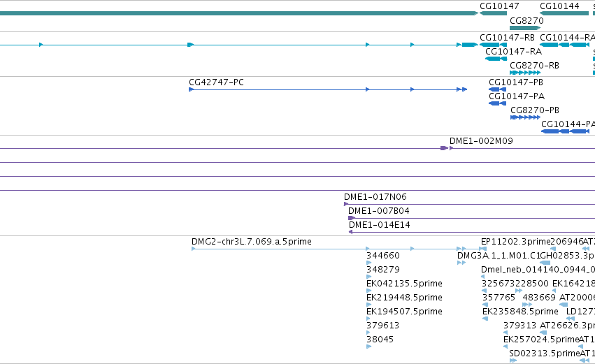
Task: Click the CG8270-RB transcript label
Action: pos(534,66)
